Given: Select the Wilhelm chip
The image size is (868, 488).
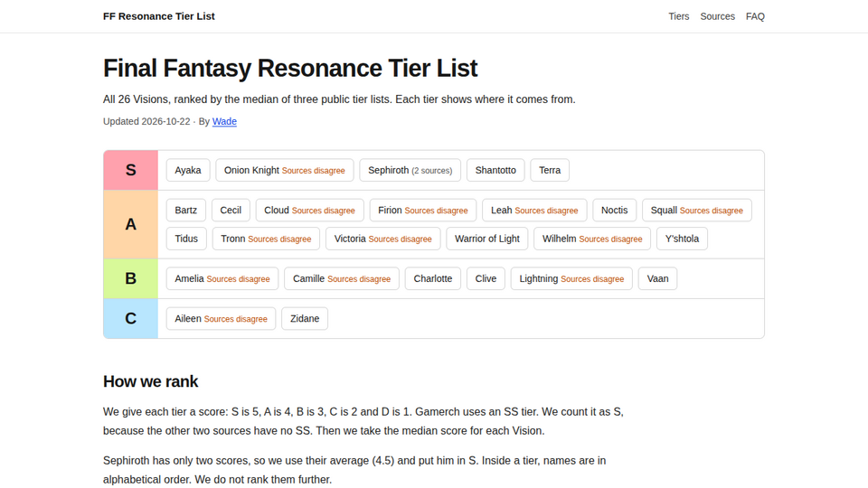Looking at the screenshot, I should coord(592,239).
